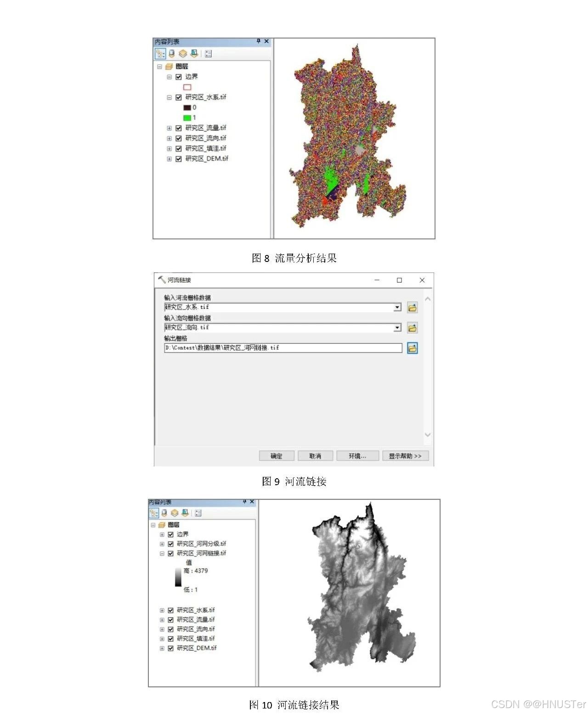Toggle 研究区_流向.tif visibility in Figure 8
Viewport: 588px width, 714px height.
(179, 138)
